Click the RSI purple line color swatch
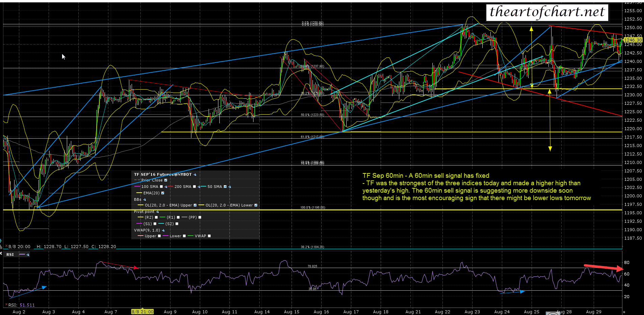Viewport: 644px width, 315px height. 22,255
